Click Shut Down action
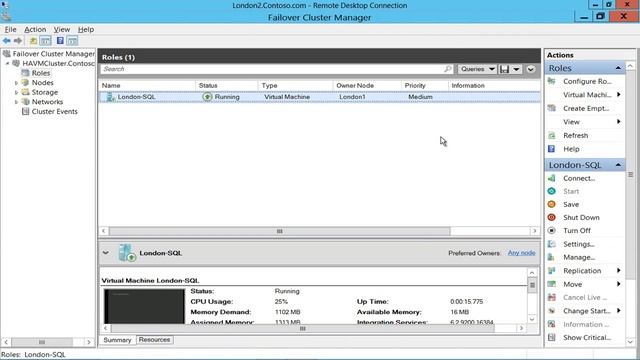 581,218
